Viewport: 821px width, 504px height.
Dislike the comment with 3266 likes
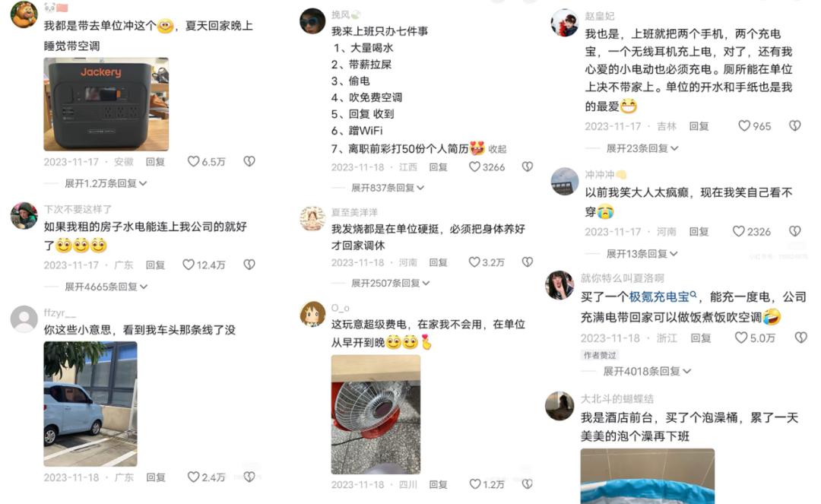tap(528, 166)
